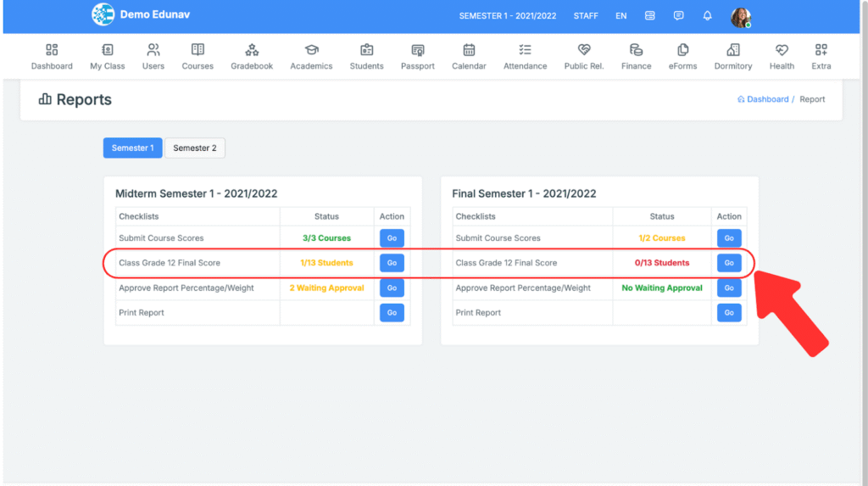The height and width of the screenshot is (486, 868).
Task: Select the Semester 1 tab
Action: pyautogui.click(x=132, y=148)
